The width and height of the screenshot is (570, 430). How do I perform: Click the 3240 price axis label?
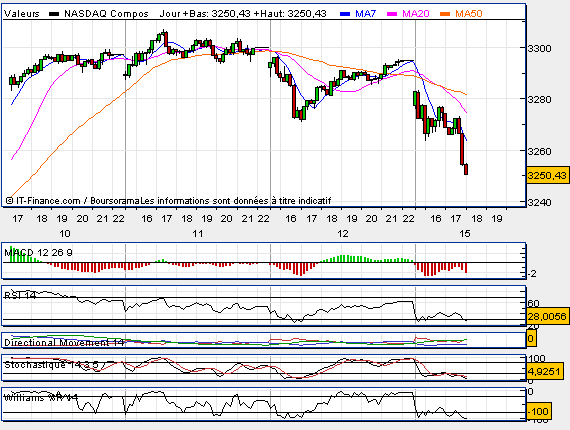(539, 202)
